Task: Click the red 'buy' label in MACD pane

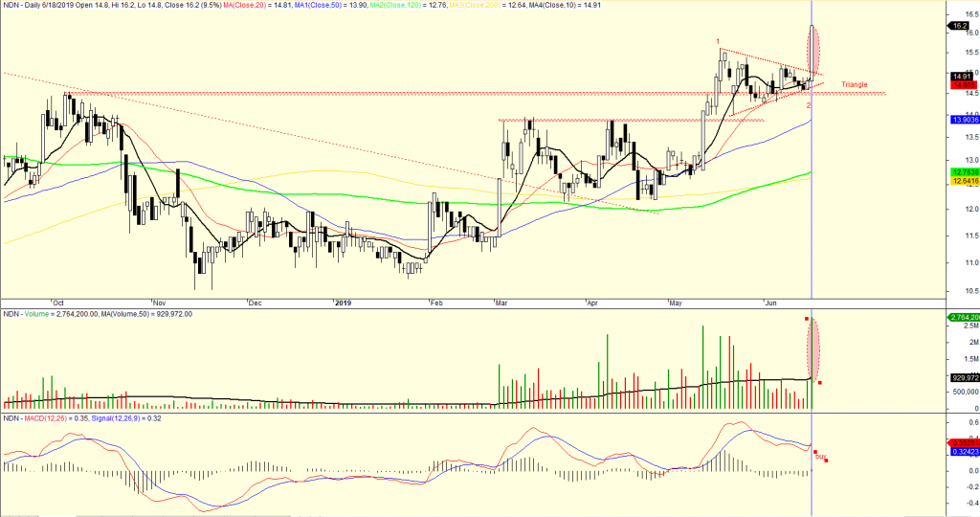Action: tap(819, 457)
